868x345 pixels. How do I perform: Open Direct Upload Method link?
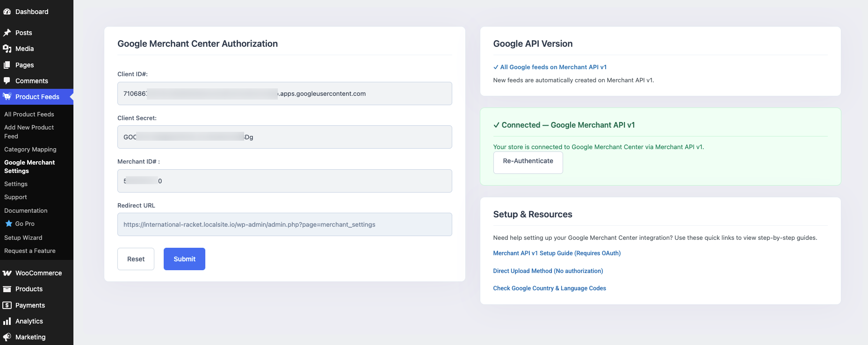[548, 271]
